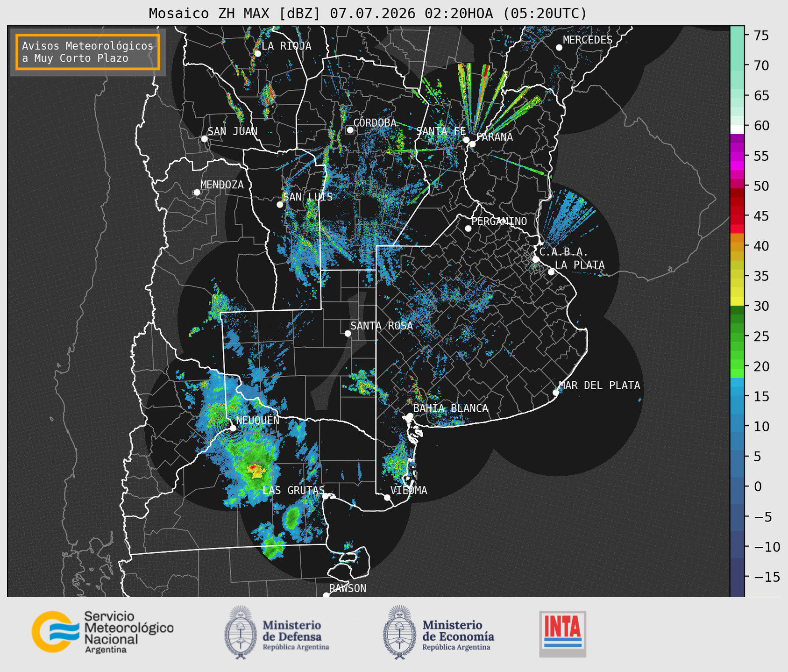Open Avisos Meteorológicos a Muy Corto Plazo
788x672 pixels.
(88, 52)
